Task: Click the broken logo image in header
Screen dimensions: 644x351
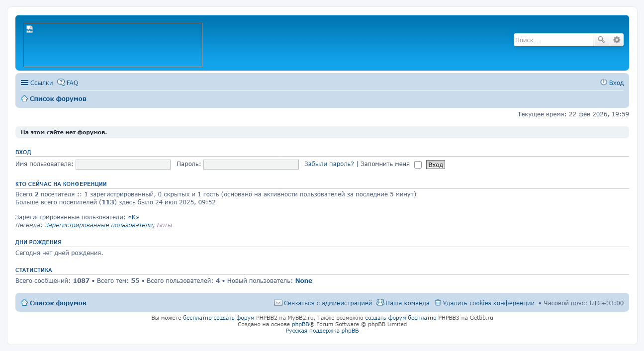Action: [x=113, y=45]
